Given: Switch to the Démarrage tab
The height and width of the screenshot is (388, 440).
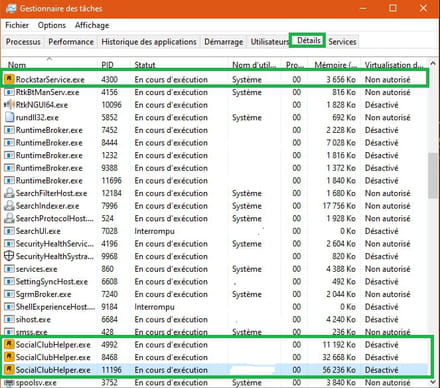Looking at the screenshot, I should 224,42.
